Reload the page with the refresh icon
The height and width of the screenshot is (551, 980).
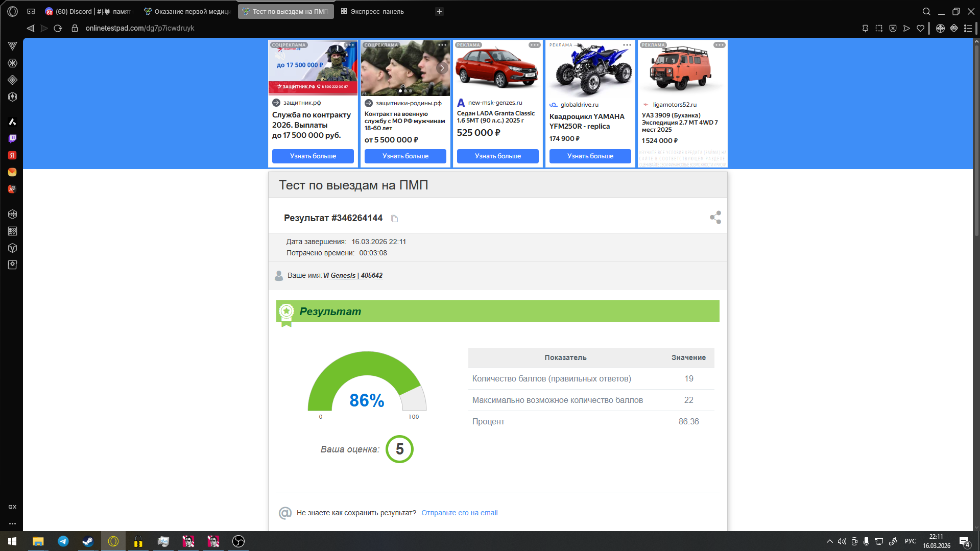click(58, 29)
